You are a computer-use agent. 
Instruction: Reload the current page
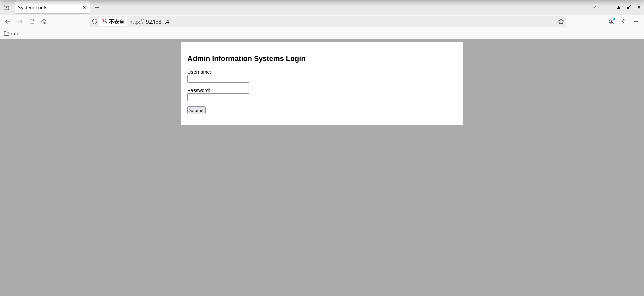32,22
